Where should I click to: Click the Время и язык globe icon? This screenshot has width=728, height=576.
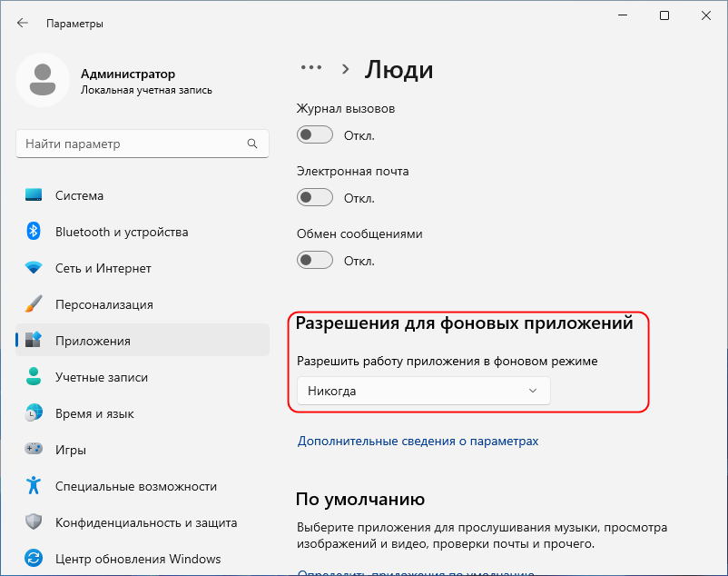tap(34, 413)
